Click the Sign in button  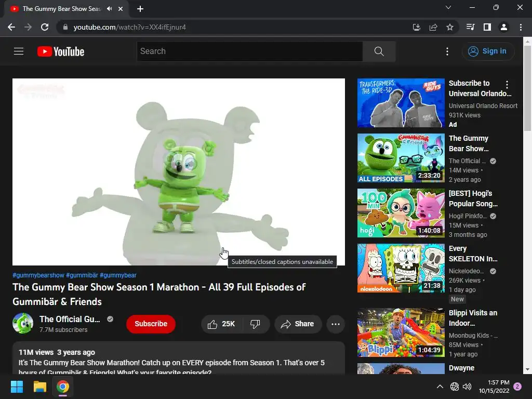pyautogui.click(x=488, y=51)
